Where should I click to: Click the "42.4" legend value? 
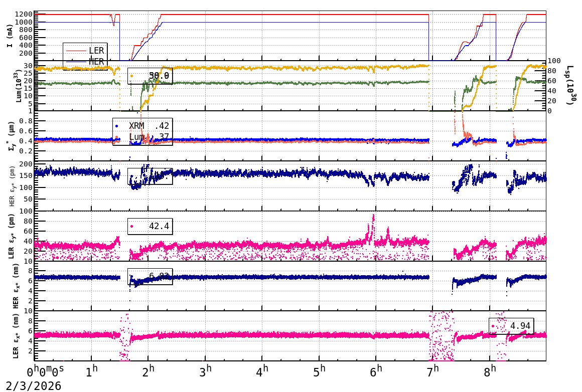click(x=159, y=226)
